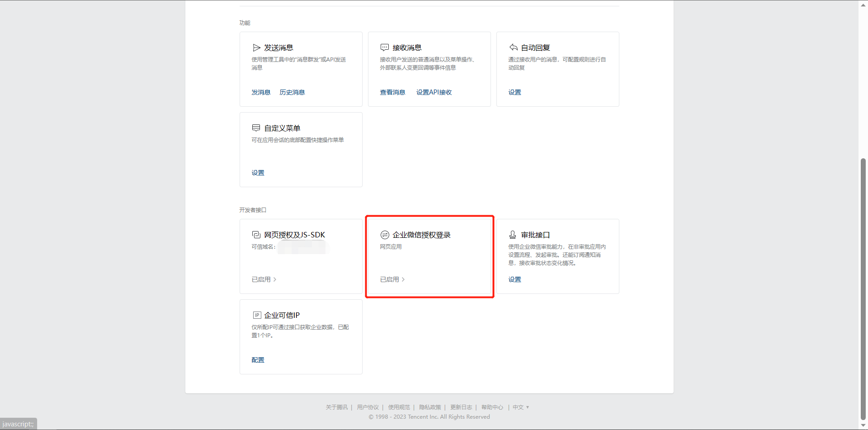
Task: Click 配置 under 企业可信IP
Action: tap(258, 360)
